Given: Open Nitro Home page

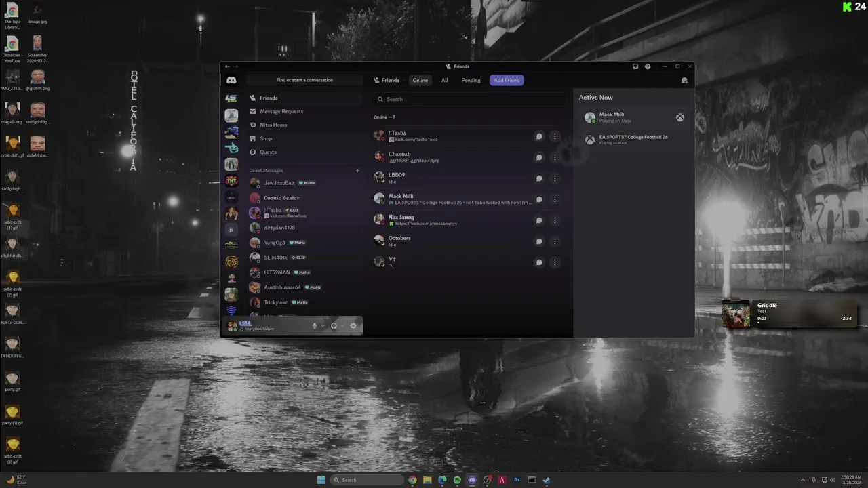Looking at the screenshot, I should [304, 125].
